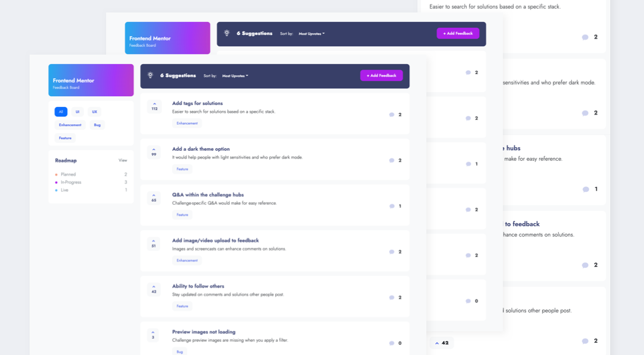Image resolution: width=644 pixels, height=355 pixels.
Task: Toggle the 'Enhancement' filter in the sidebar
Action: pyautogui.click(x=70, y=125)
